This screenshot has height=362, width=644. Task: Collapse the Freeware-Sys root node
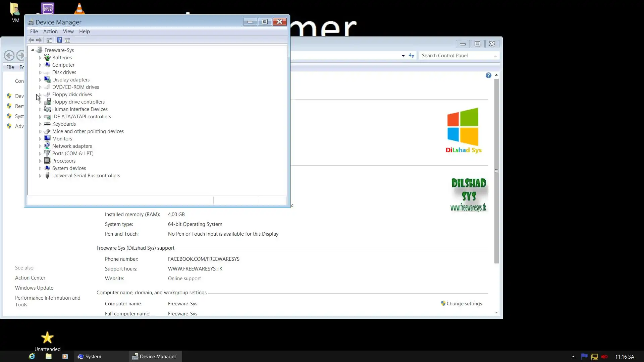pyautogui.click(x=33, y=50)
